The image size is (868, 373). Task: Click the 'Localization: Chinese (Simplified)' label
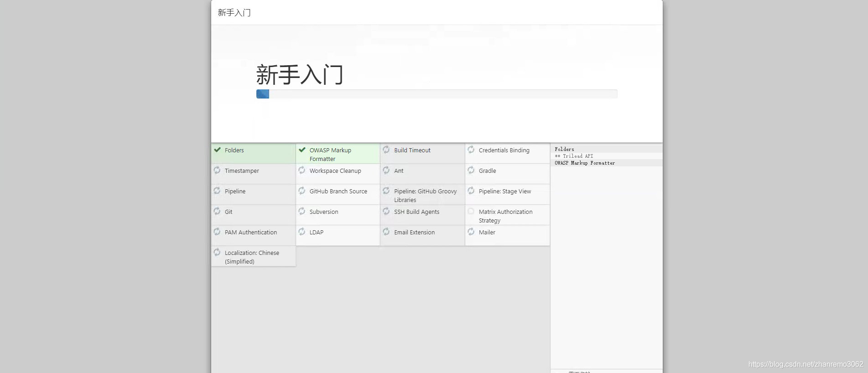(x=252, y=257)
